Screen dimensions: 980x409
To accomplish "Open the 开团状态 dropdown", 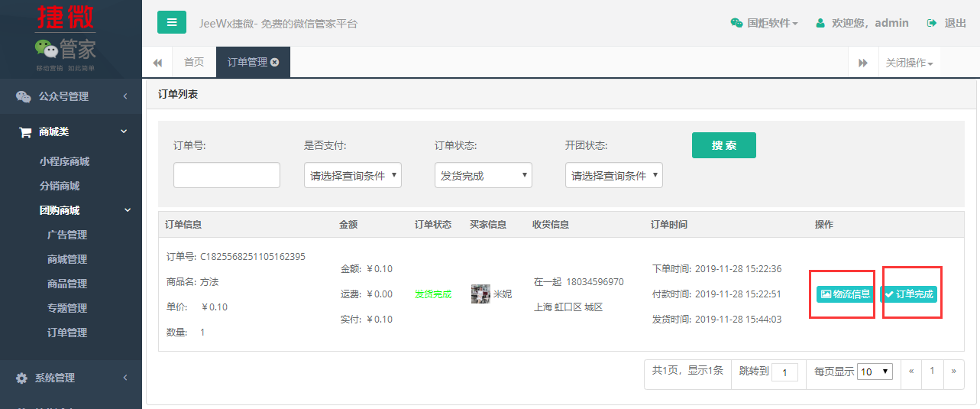I will click(x=614, y=175).
